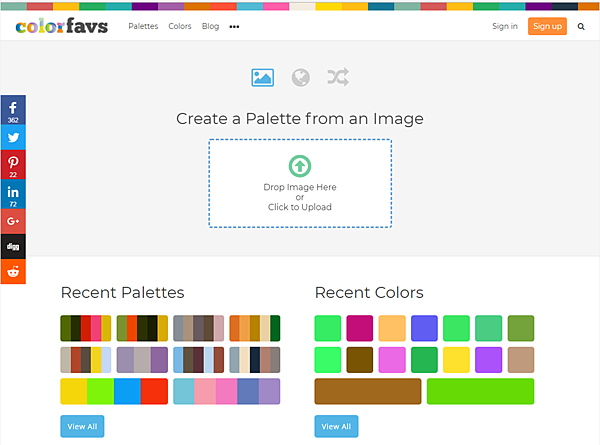The image size is (600, 445).
Task: Share on Google Plus sidebar icon
Action: click(x=13, y=221)
